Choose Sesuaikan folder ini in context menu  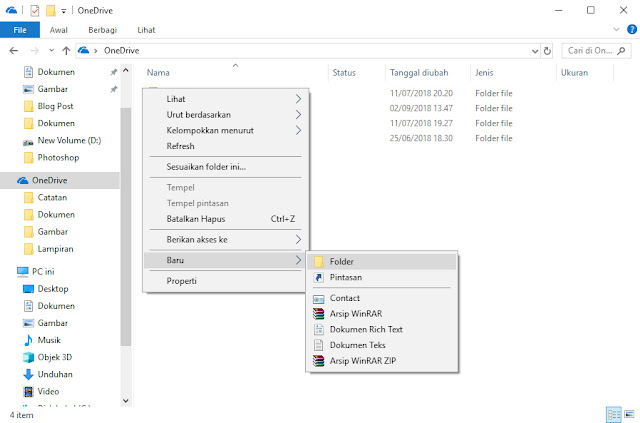[x=226, y=167]
